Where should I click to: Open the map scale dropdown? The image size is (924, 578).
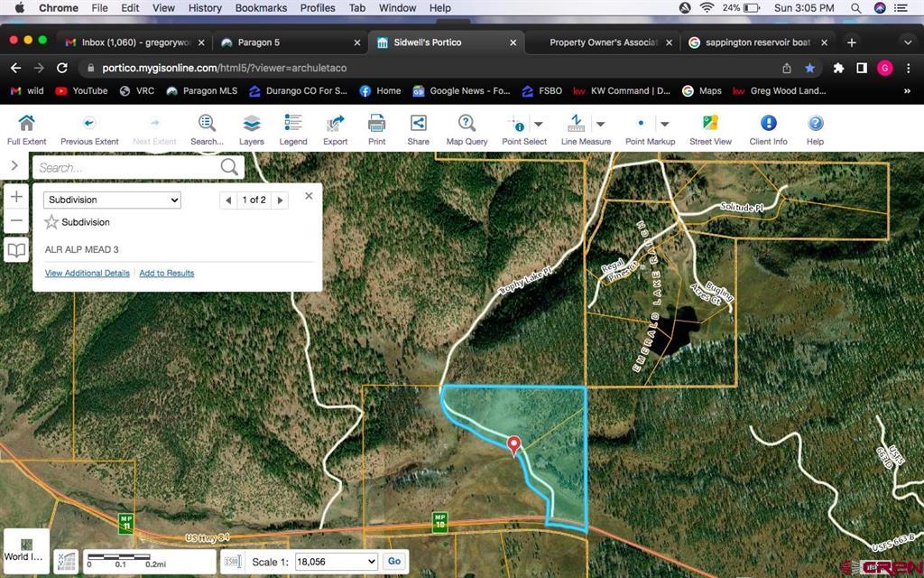click(x=336, y=562)
